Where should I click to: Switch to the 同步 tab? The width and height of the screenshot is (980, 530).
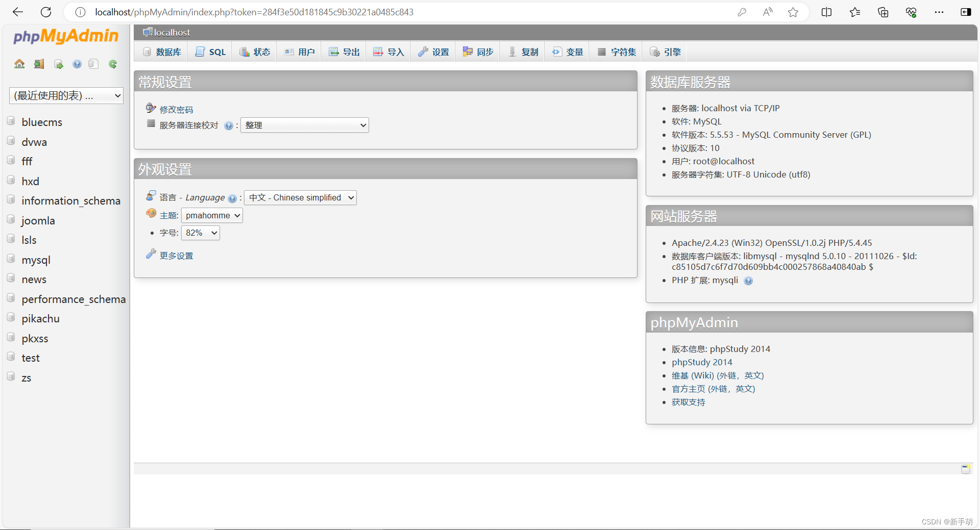pos(478,52)
